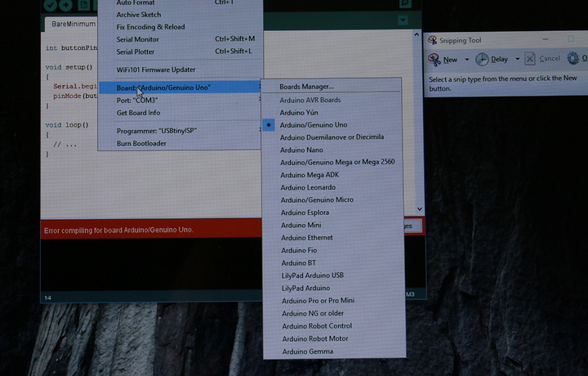Viewport: 588px width, 376px height.
Task: Click the error message about compiling for Uno
Action: click(118, 230)
